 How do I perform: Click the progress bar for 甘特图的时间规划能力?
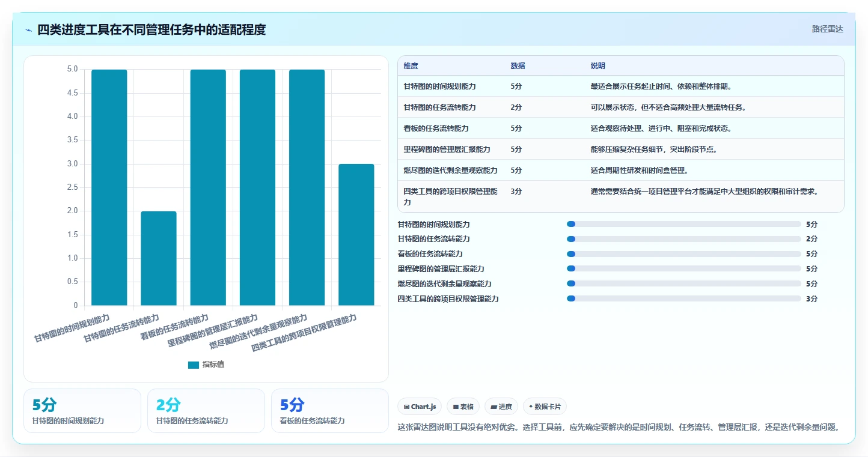point(684,224)
